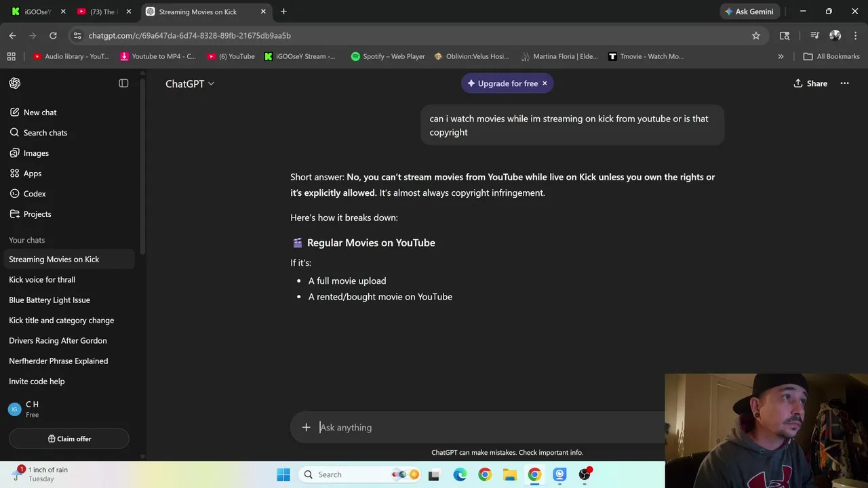Open Martina Floria | Elde bookmark

559,56
